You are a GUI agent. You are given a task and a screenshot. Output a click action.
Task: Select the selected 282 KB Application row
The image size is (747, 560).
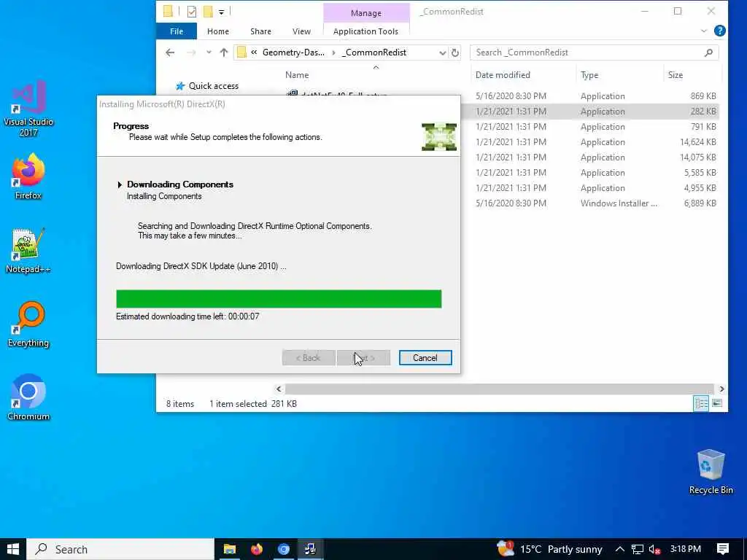591,111
